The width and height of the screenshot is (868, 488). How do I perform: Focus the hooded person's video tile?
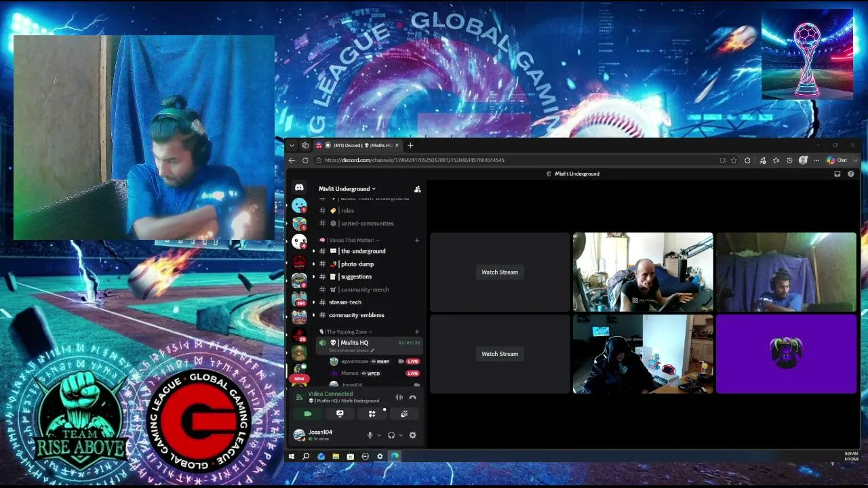[643, 354]
